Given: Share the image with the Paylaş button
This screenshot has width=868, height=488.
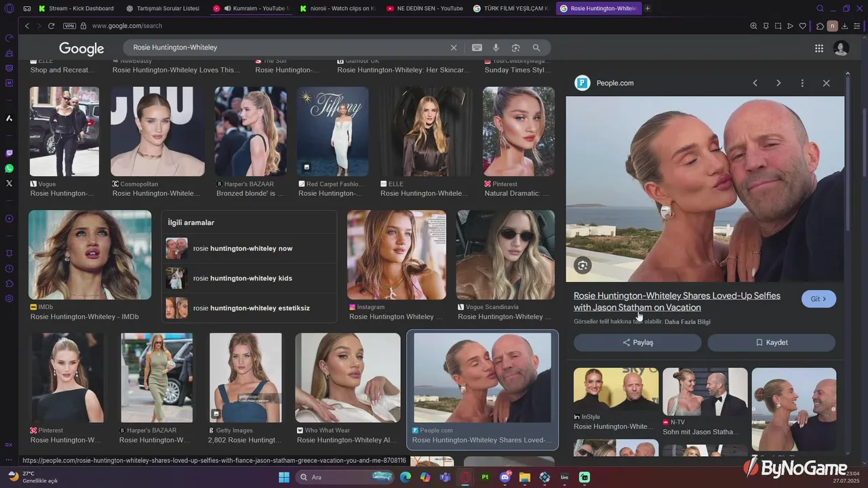Looking at the screenshot, I should pyautogui.click(x=637, y=342).
